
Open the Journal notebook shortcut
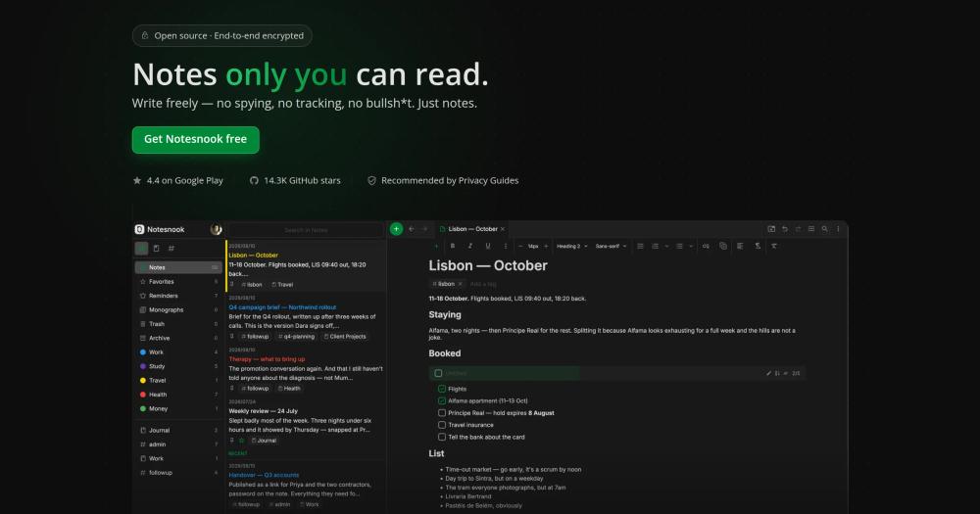(178, 431)
